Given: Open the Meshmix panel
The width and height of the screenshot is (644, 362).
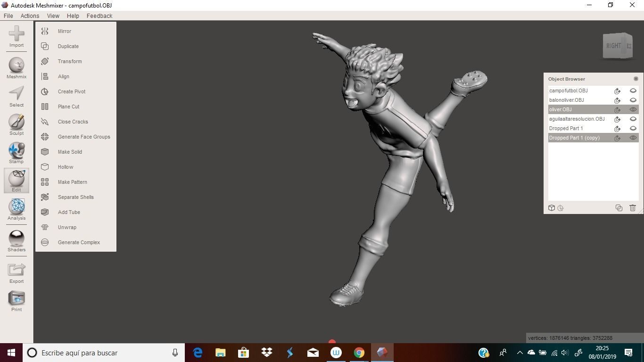Looking at the screenshot, I should [17, 68].
